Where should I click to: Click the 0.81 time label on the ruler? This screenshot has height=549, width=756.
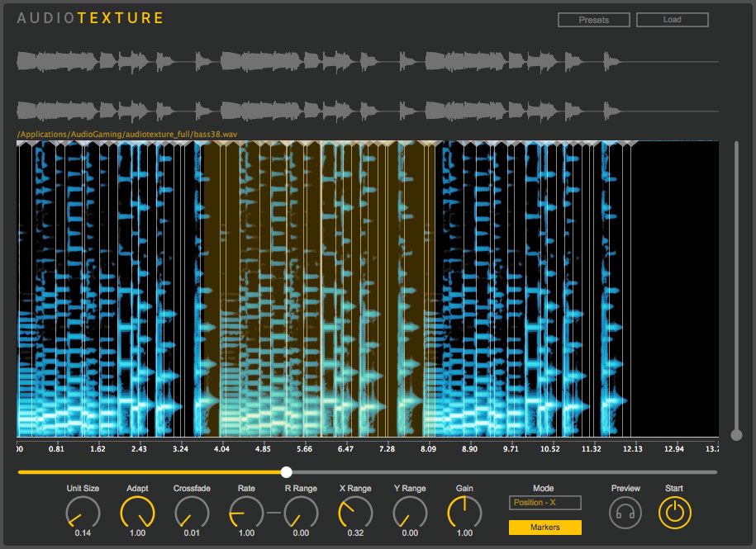(56, 449)
